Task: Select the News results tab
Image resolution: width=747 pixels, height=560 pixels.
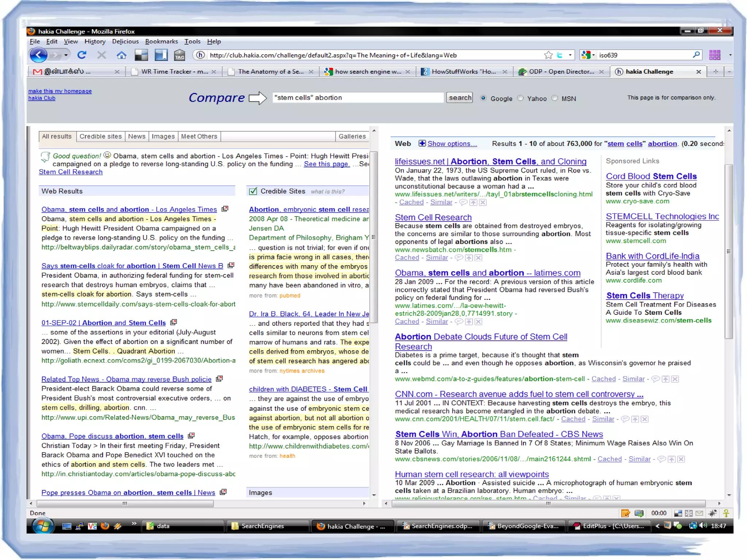Action: coord(137,136)
